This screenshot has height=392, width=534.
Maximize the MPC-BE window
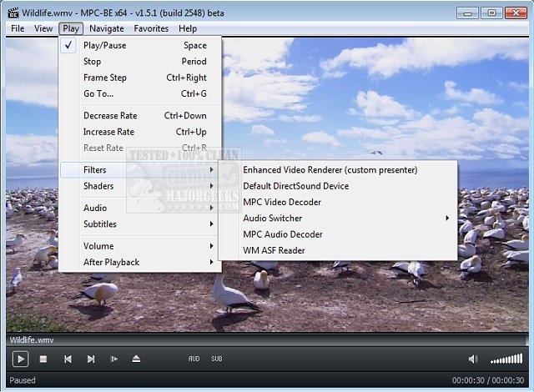pyautogui.click(x=491, y=13)
